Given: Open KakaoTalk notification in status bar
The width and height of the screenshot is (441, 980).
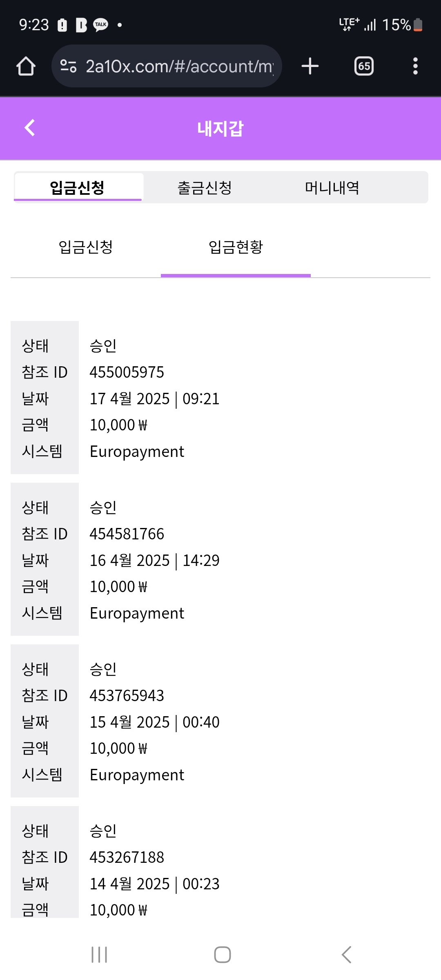Looking at the screenshot, I should click(100, 25).
